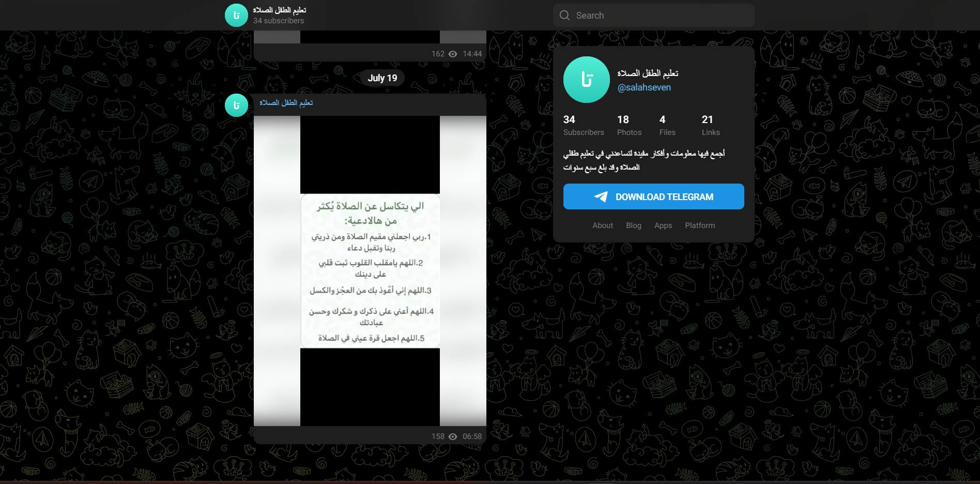Open the Apps footer link
The height and width of the screenshot is (484, 980).
tap(663, 225)
